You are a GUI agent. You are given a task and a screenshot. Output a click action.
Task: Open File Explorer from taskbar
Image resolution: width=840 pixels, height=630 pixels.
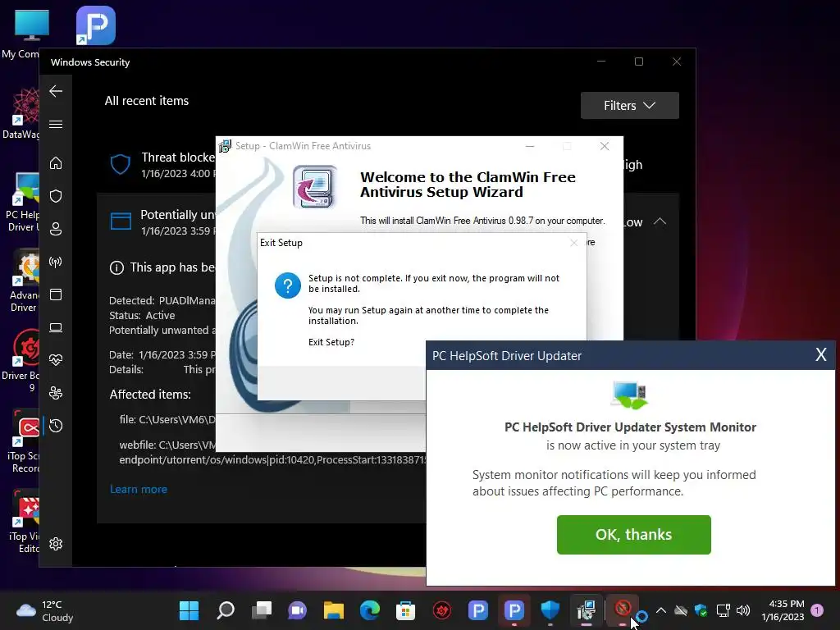pos(333,610)
